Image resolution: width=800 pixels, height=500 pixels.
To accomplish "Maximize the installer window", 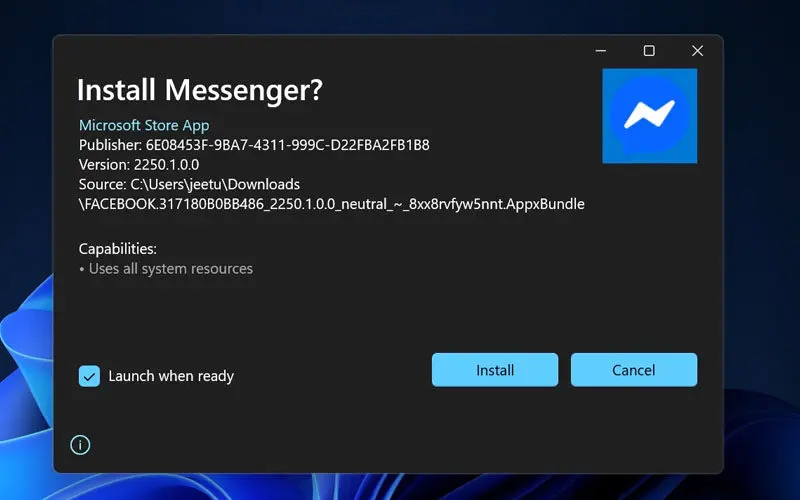I will [x=649, y=51].
